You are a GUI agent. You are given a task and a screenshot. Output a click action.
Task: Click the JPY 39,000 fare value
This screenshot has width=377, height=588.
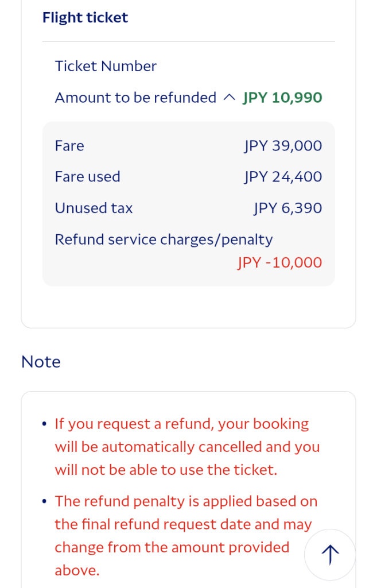(x=283, y=146)
